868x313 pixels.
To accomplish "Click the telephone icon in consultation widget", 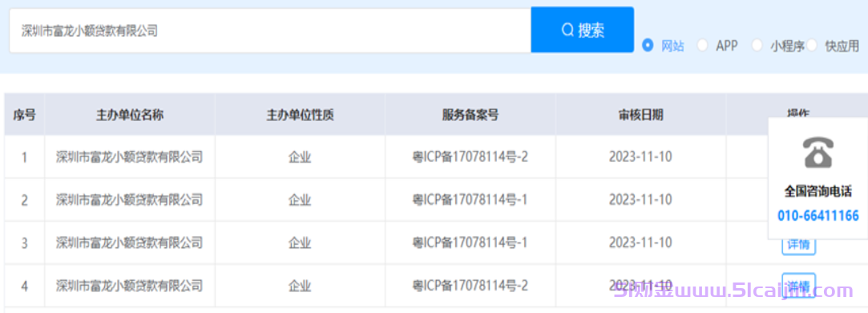I will (818, 152).
